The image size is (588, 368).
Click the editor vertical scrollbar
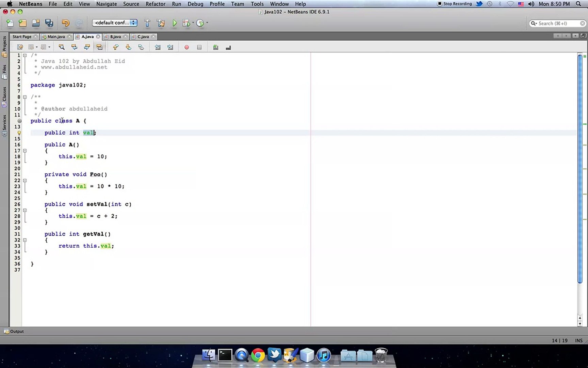click(580, 168)
